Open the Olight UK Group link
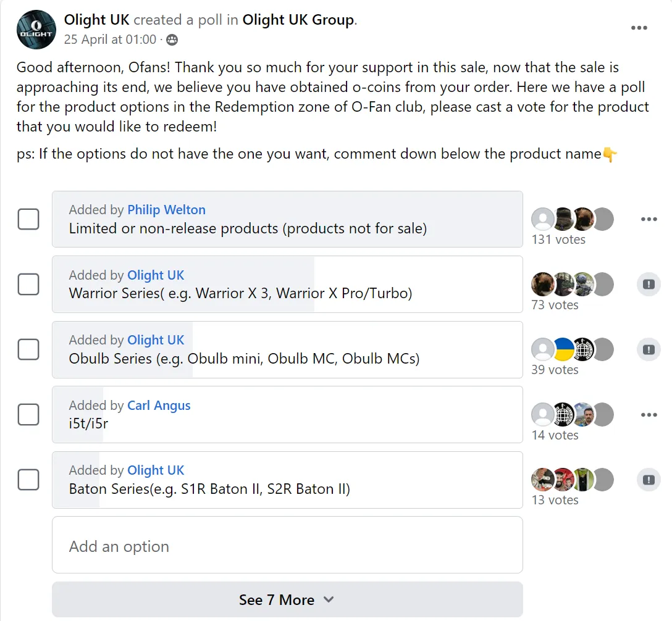This screenshot has width=672, height=621. coord(298,20)
